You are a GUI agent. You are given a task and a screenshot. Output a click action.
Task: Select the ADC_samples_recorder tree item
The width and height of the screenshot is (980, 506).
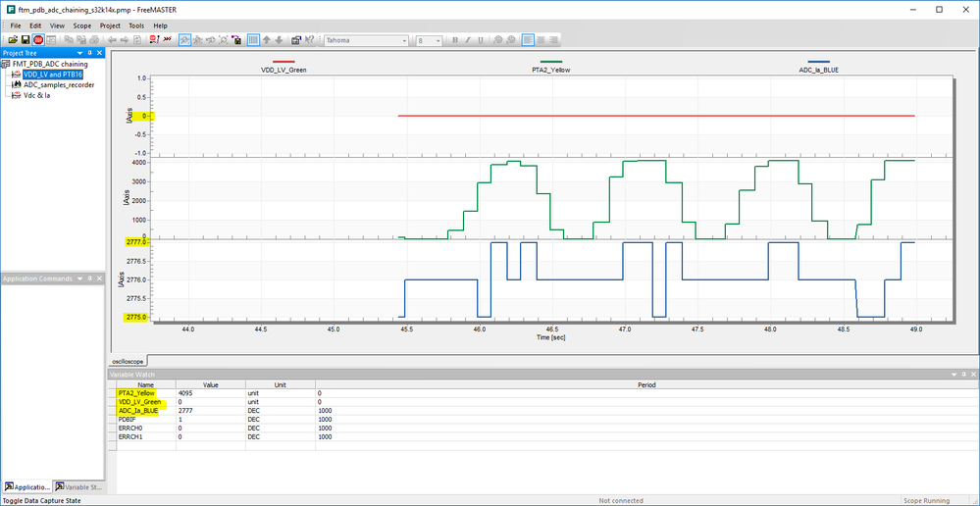click(x=59, y=85)
